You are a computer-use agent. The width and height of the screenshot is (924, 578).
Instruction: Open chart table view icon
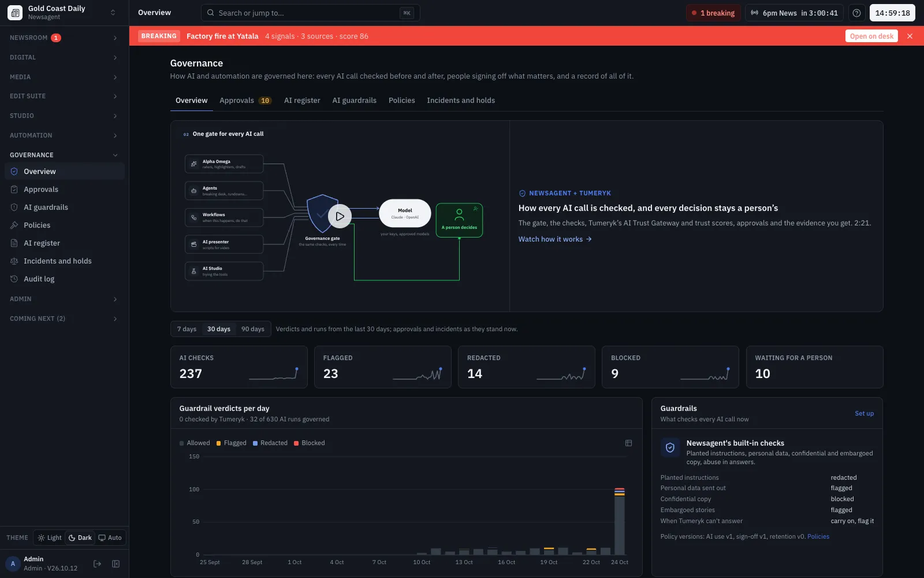pyautogui.click(x=628, y=443)
